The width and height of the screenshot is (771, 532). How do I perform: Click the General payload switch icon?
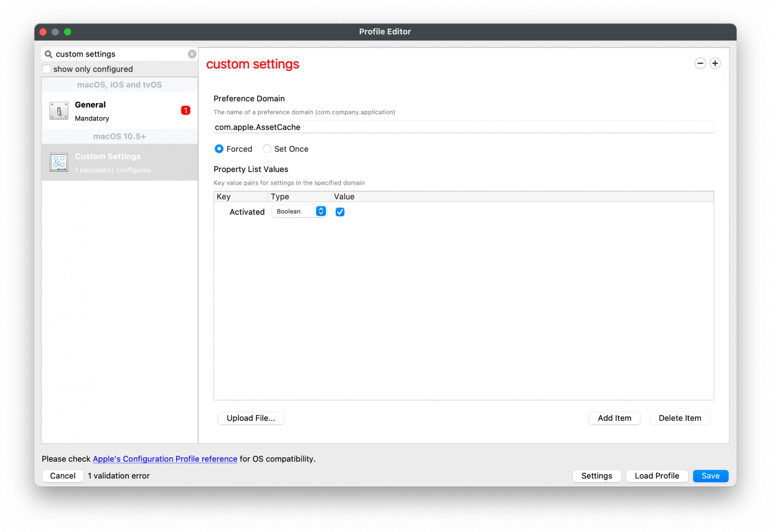point(59,111)
